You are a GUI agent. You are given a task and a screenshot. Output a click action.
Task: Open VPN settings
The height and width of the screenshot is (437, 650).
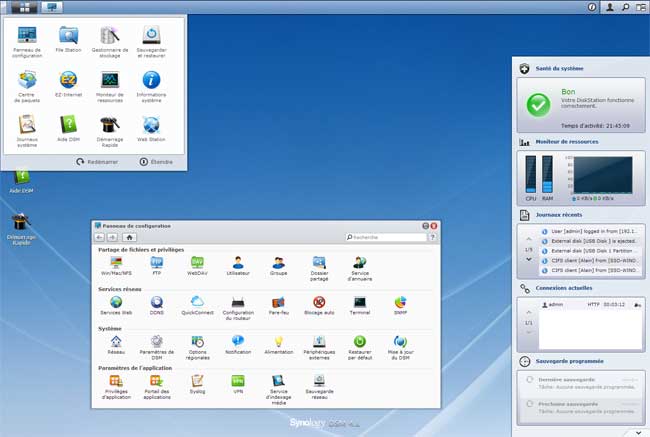point(238,384)
